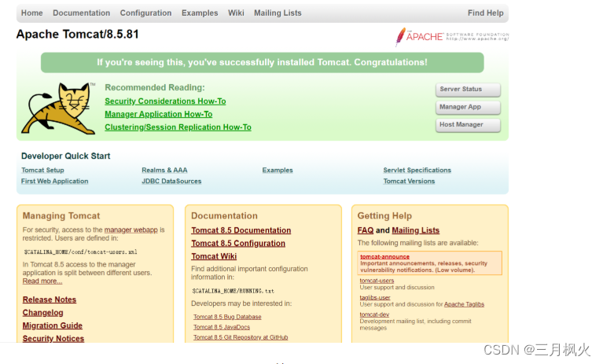Click the Apache Software Foundation feather logo
Screen dimensions: 603x364
click(x=452, y=37)
